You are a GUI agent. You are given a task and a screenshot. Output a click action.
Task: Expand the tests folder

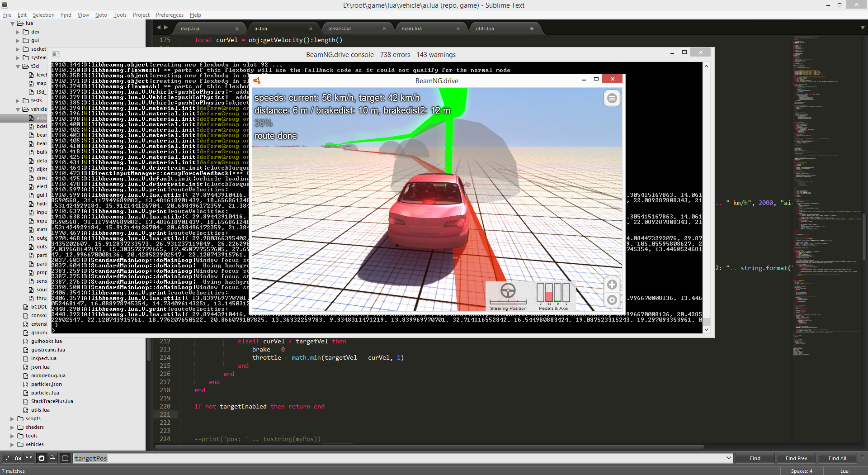[18, 101]
